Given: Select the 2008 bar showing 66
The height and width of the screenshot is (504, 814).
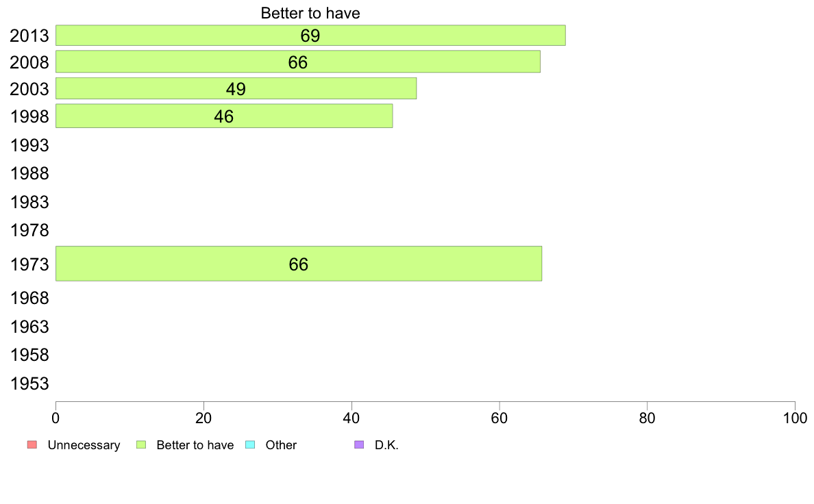Looking at the screenshot, I should [x=297, y=62].
